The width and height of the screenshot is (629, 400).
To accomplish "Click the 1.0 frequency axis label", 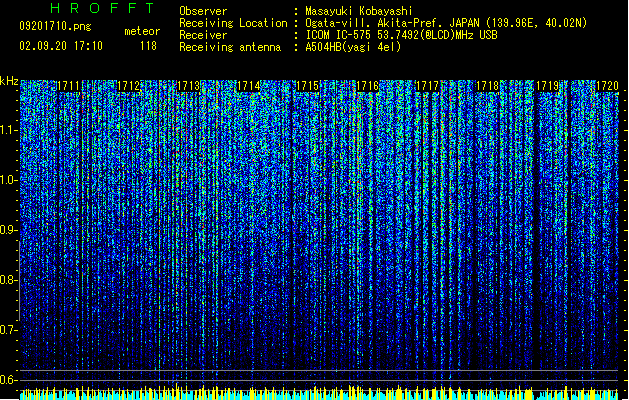I will point(8,180).
